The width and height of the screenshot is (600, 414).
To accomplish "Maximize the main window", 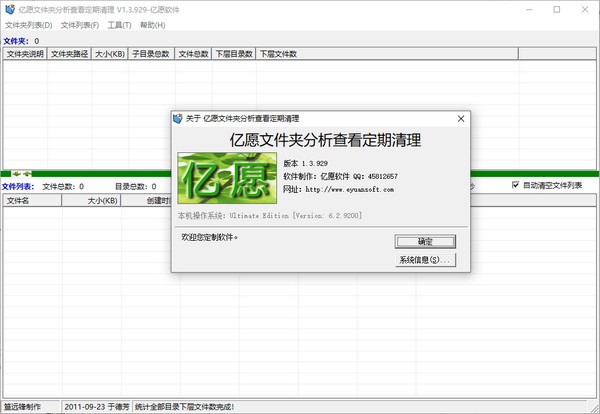I will pos(557,10).
